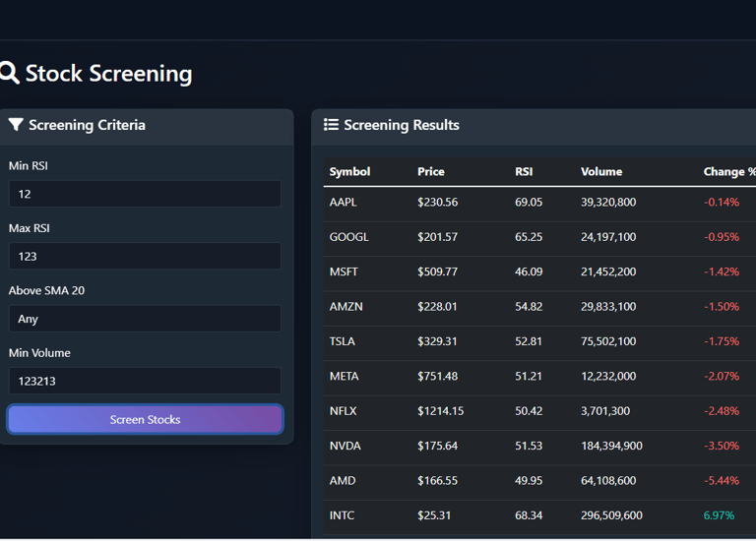The width and height of the screenshot is (756, 541).
Task: Click the NFLX price $1214.15
Action: tap(440, 411)
